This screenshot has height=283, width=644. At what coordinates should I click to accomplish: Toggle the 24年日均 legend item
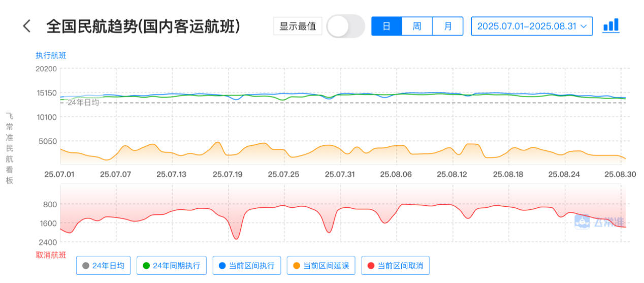[104, 265]
